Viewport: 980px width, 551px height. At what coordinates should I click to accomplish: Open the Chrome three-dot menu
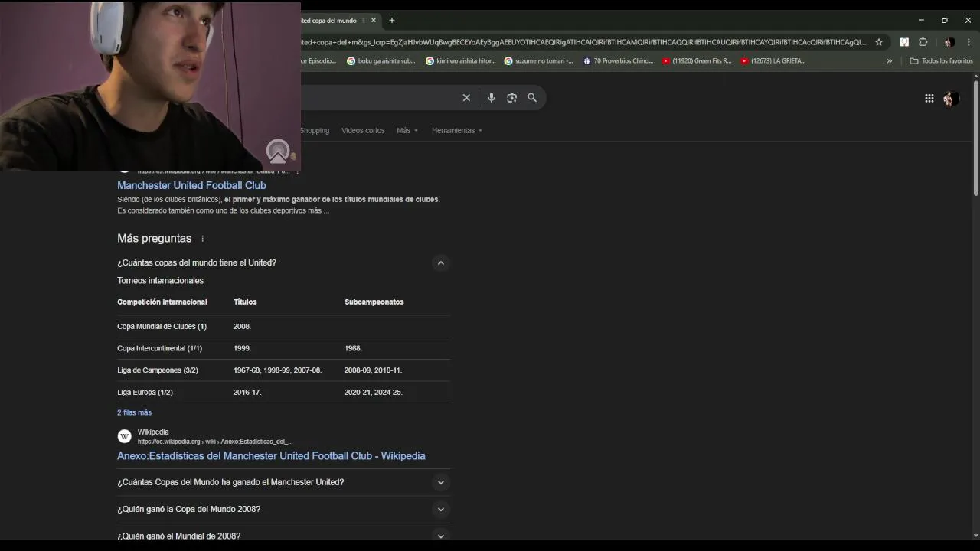coord(969,42)
